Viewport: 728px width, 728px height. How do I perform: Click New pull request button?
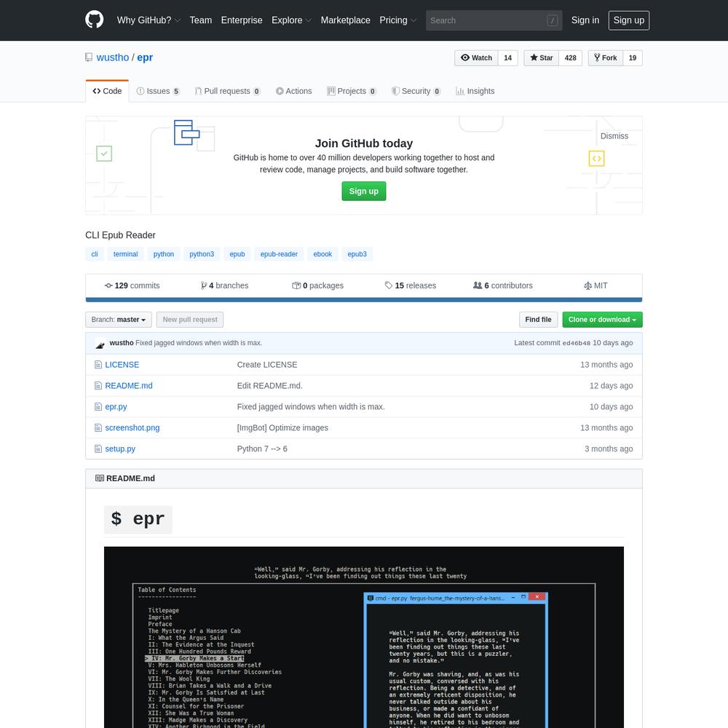click(190, 320)
